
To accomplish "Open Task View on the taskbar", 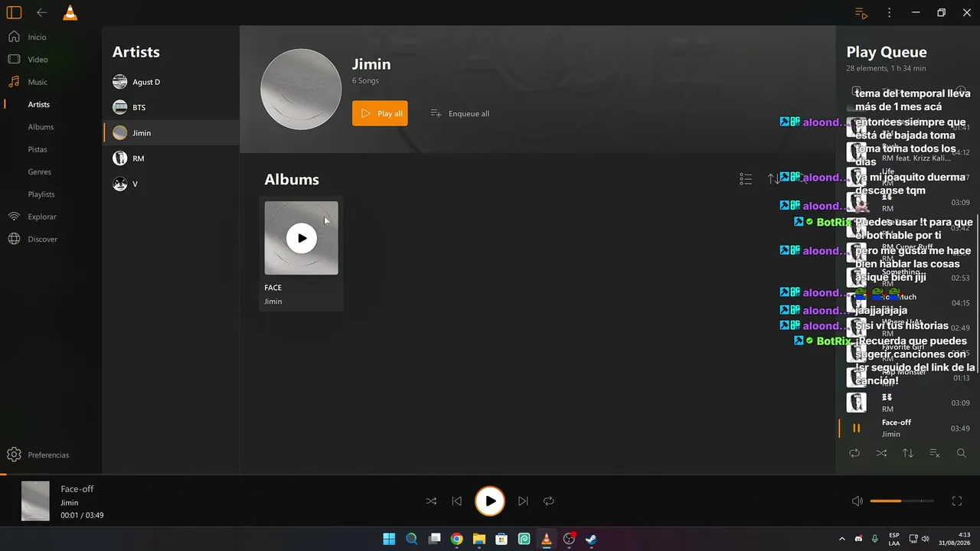I will pos(434,539).
